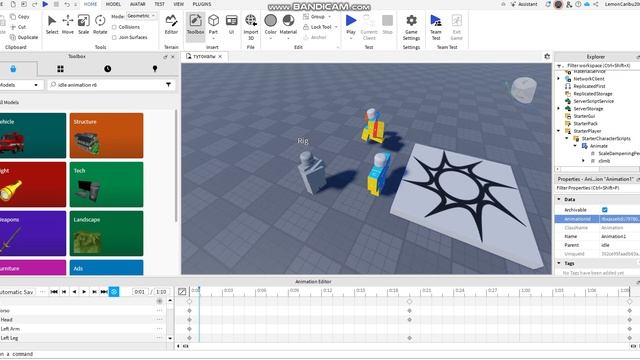The height and width of the screenshot is (360, 640).
Task: Open the Structure models category
Action: pyautogui.click(x=107, y=136)
